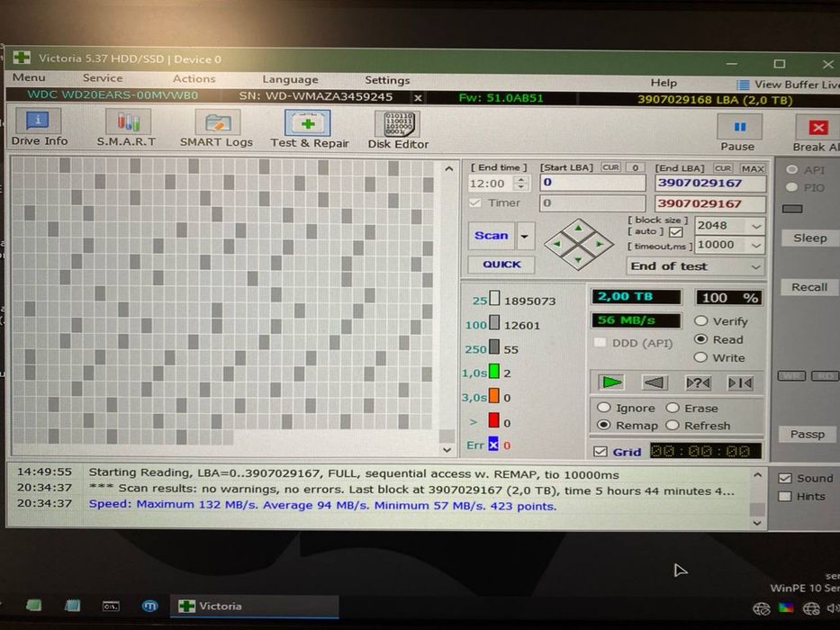Click the End LBA MAX button
Screen dimensions: 840x630
pos(753,169)
